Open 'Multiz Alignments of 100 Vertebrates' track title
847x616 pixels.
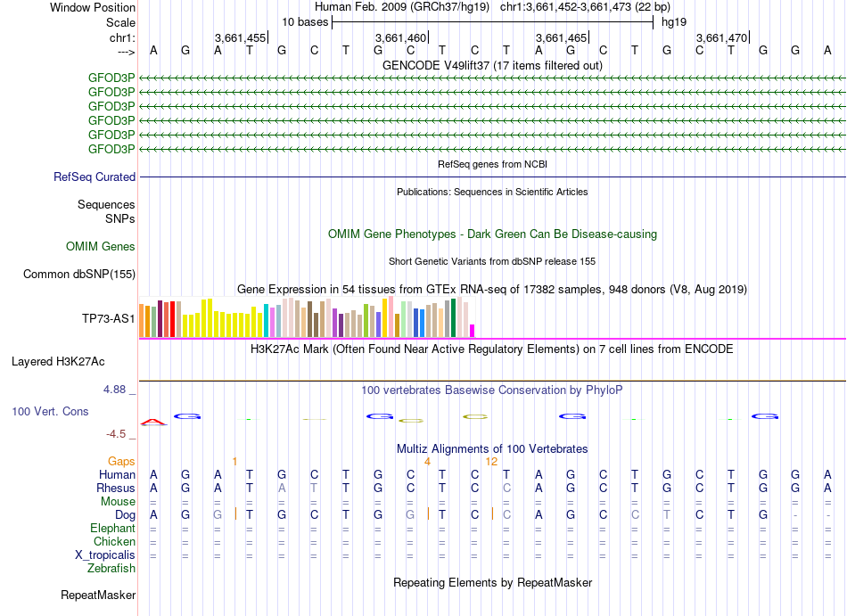tap(492, 448)
